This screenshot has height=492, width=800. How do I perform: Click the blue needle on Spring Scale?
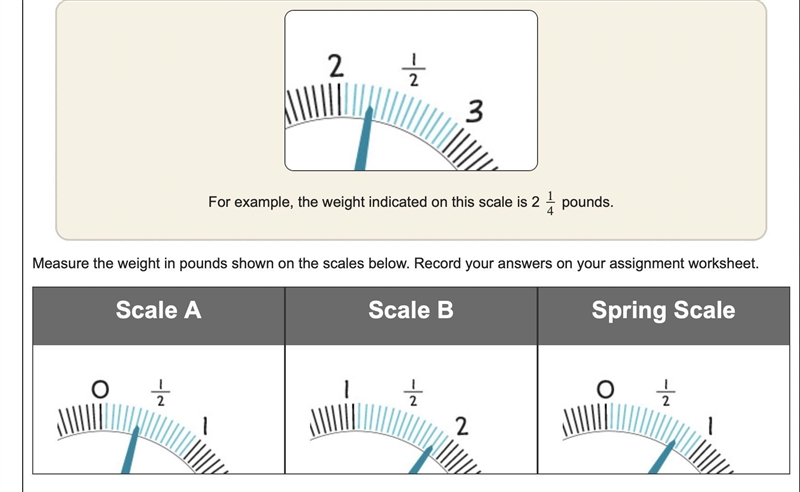pos(662,456)
